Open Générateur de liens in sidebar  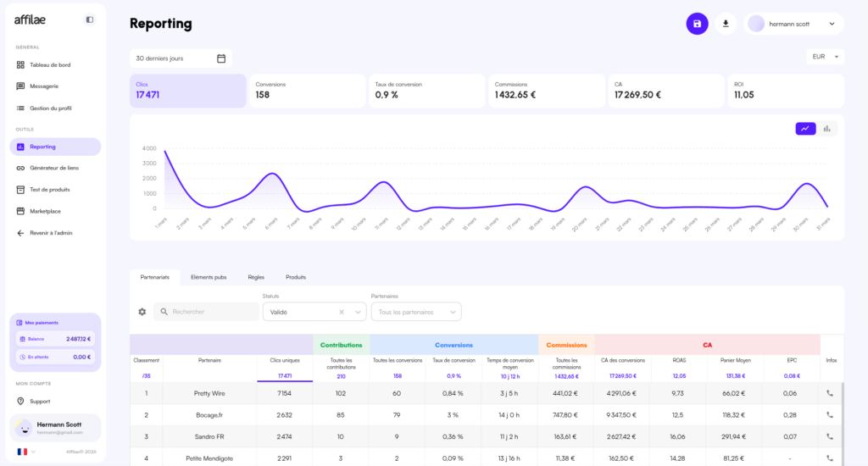tap(54, 168)
